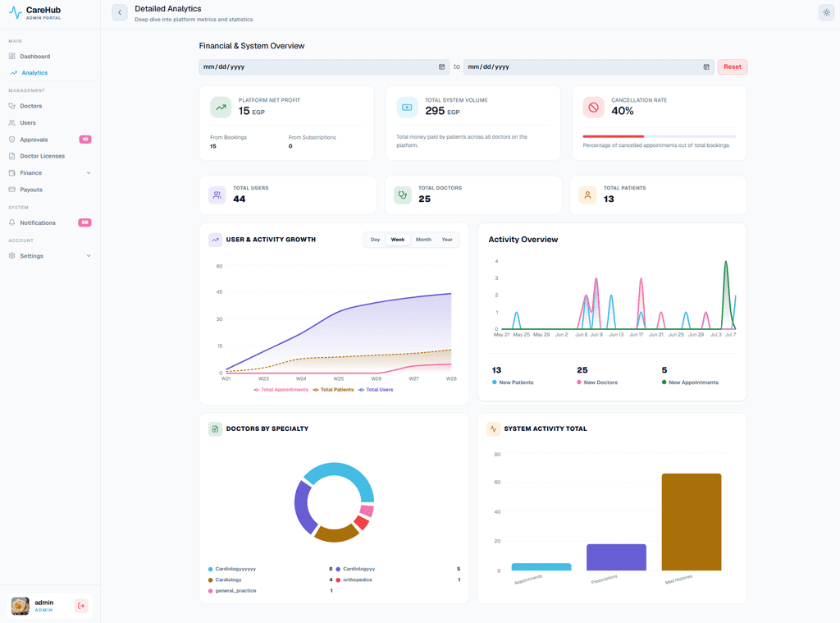Switch growth chart to Day view
840x623 pixels.
click(x=375, y=240)
